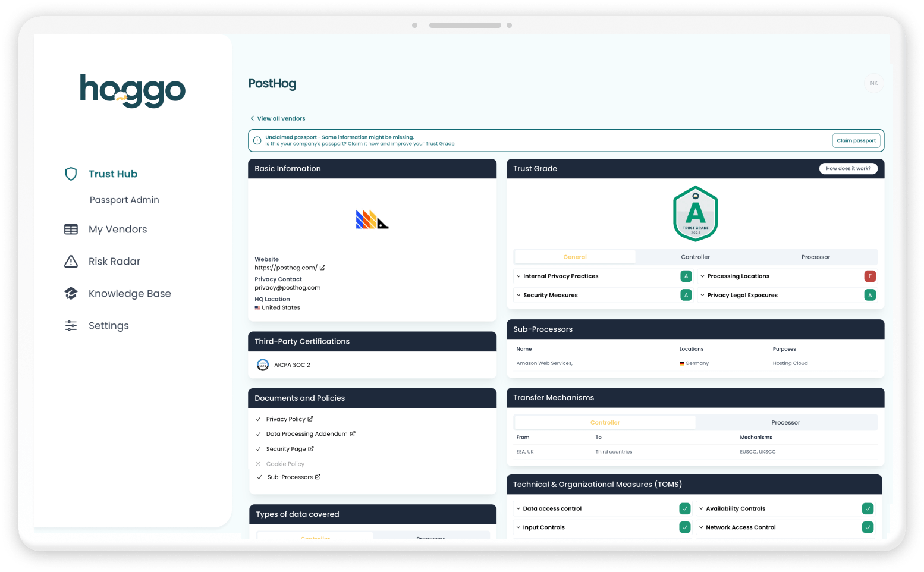The height and width of the screenshot is (572, 924).
Task: Open Settings in the sidebar
Action: pos(109,326)
